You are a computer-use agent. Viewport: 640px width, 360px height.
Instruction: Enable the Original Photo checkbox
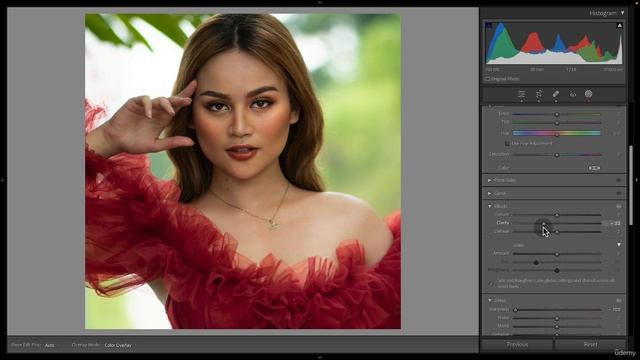pyautogui.click(x=487, y=79)
